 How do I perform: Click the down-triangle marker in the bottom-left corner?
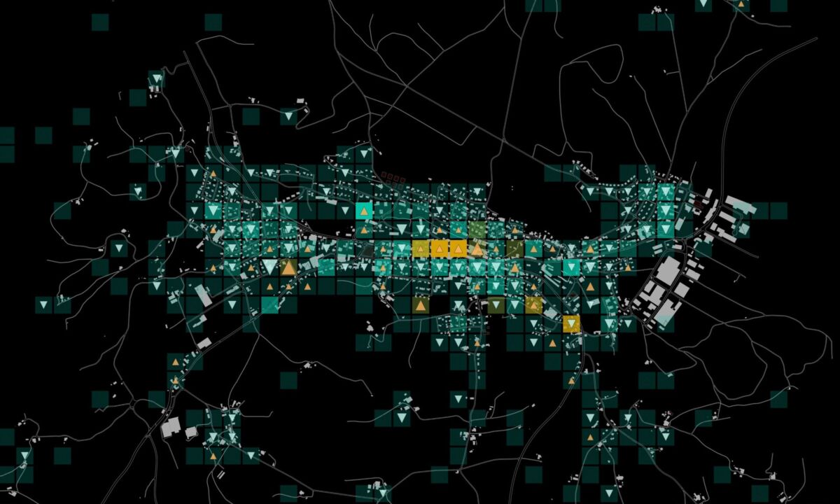coord(24,457)
